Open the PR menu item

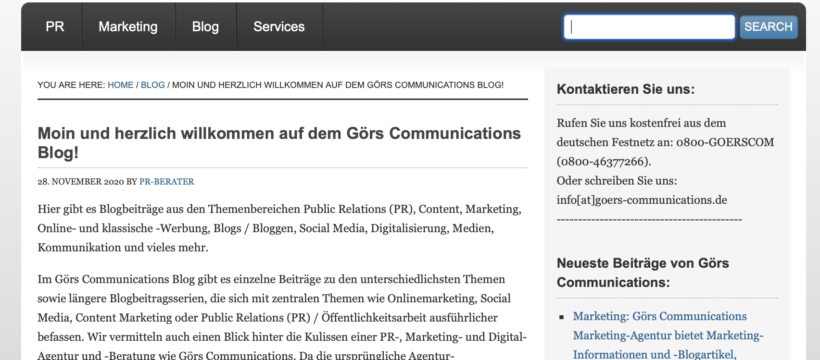point(54,27)
